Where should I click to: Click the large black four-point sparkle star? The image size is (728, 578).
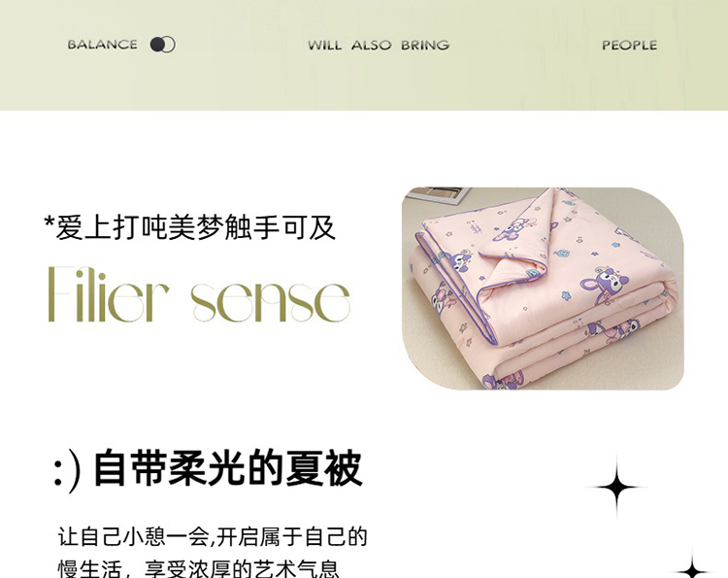616,487
